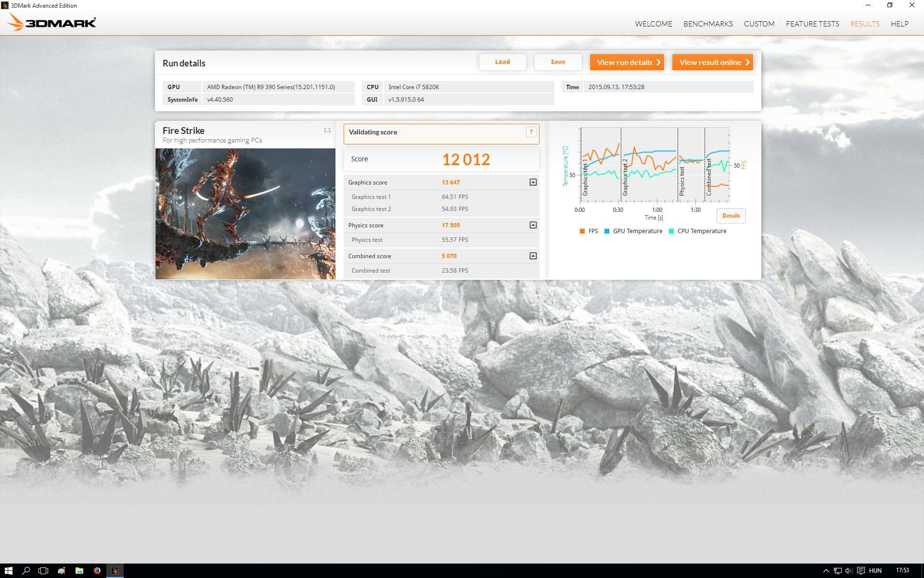Click the GUI version v1.5.915.0 64

coord(469,100)
